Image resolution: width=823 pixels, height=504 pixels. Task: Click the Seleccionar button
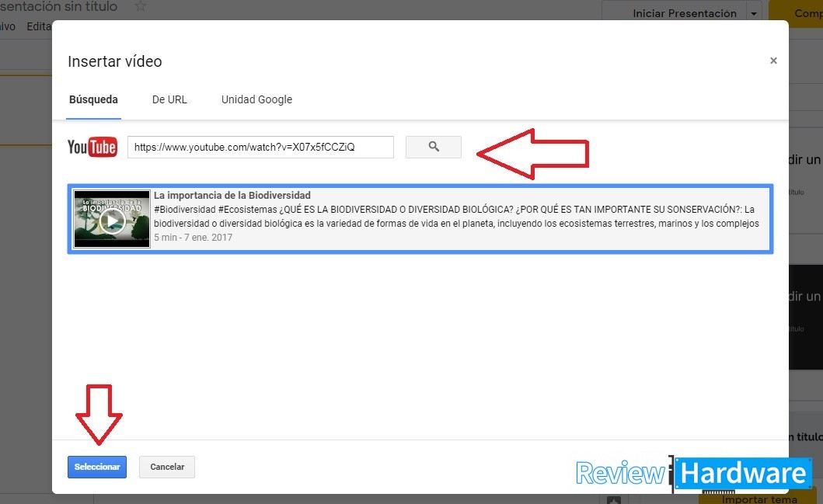tap(97, 467)
